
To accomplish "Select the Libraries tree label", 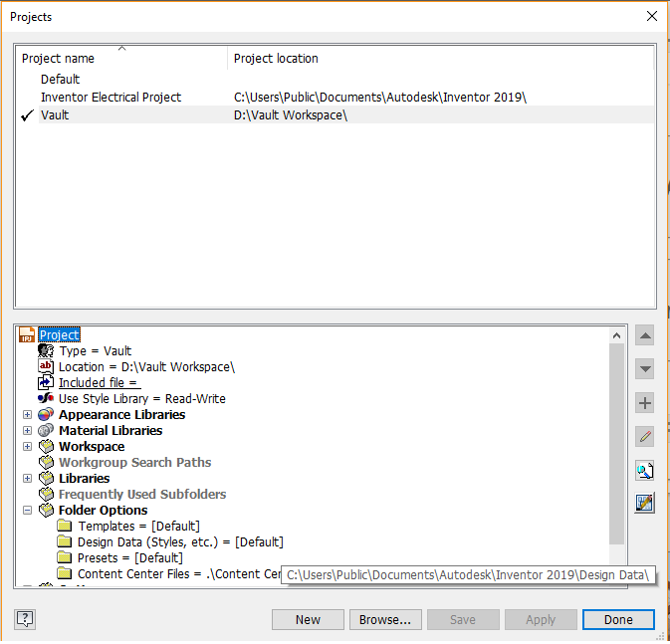I will click(x=85, y=479).
